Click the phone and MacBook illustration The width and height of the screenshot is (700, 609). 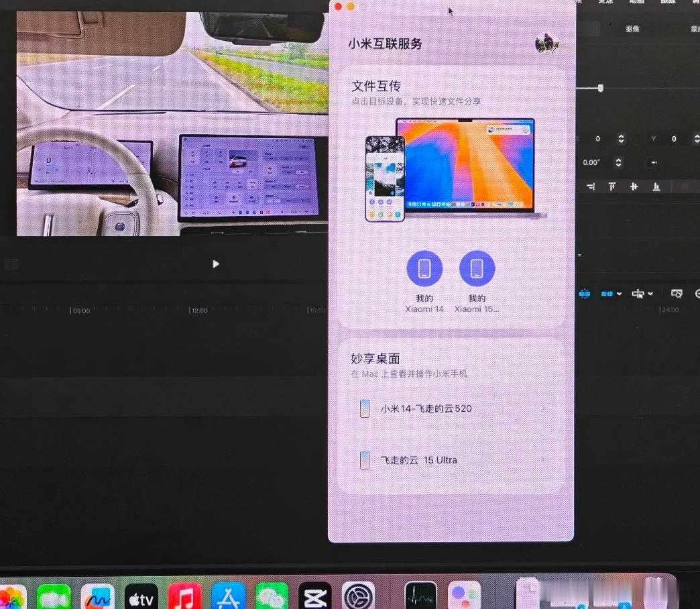pos(455,170)
